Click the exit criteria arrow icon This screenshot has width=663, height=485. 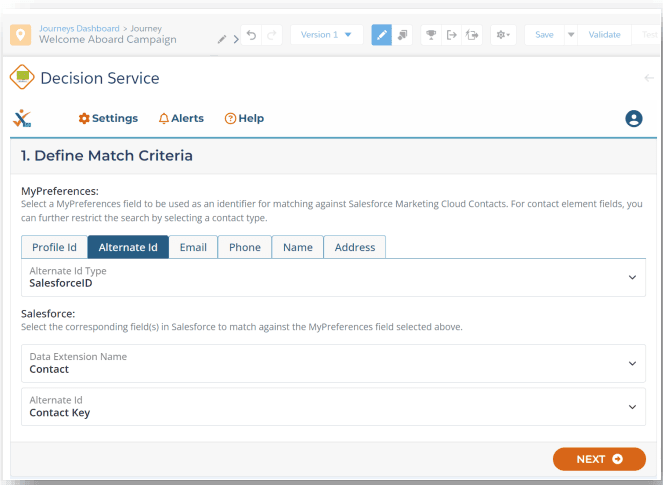pos(452,35)
